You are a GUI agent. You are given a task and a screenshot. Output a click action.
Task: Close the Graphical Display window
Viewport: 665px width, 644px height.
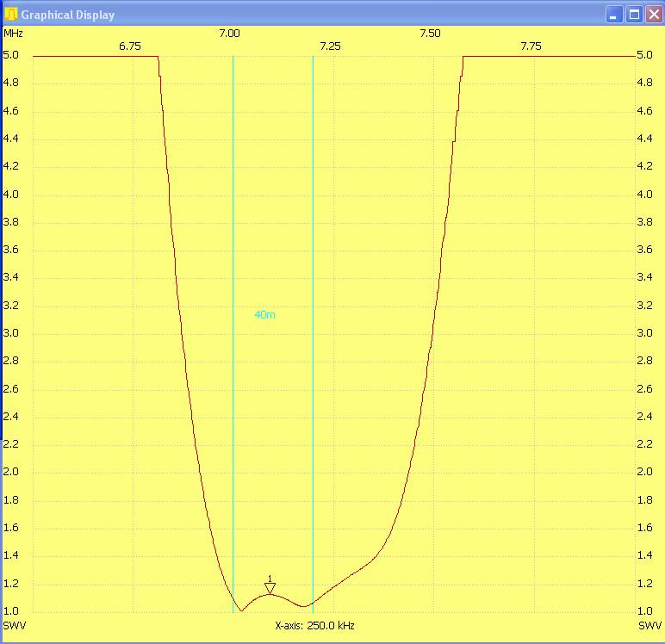click(652, 15)
